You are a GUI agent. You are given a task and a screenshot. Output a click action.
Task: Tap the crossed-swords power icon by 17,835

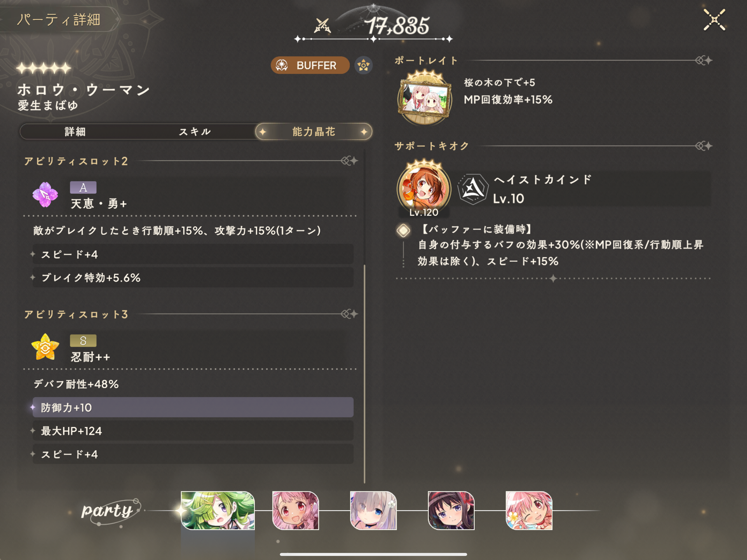(322, 26)
